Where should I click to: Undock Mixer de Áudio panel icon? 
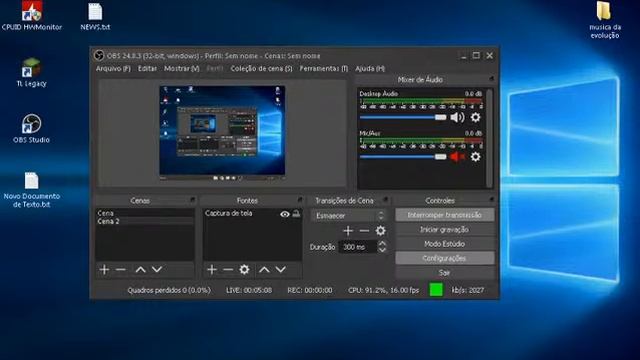pyautogui.click(x=491, y=78)
